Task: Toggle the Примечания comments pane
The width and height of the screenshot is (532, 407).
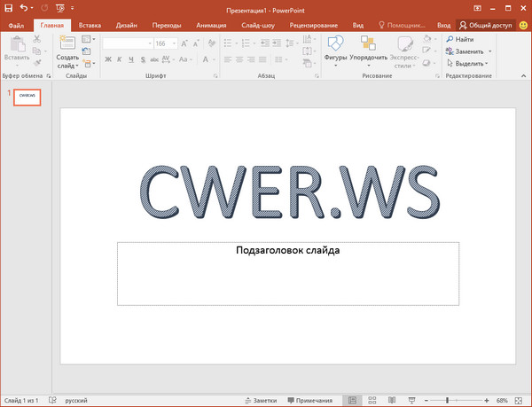Action: click(315, 400)
